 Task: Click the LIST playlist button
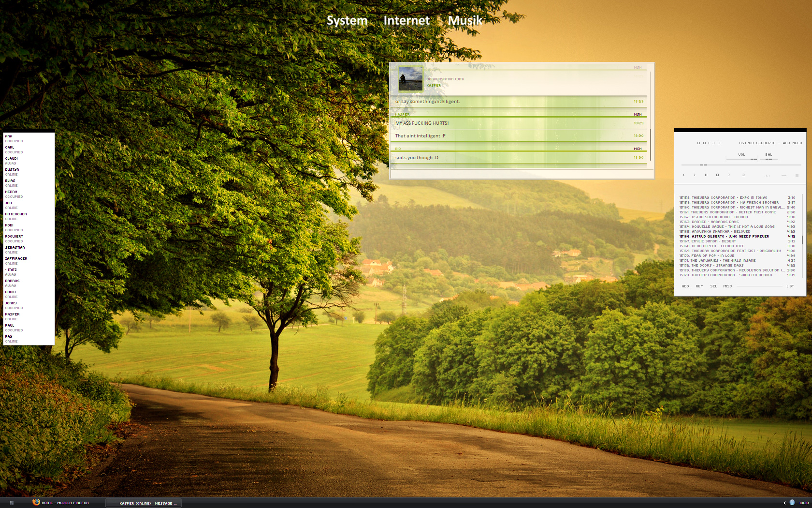[x=790, y=286]
